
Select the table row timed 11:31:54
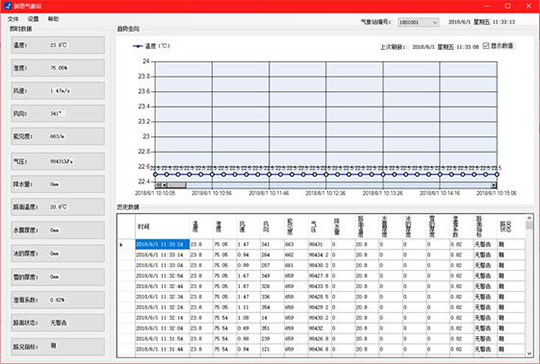coord(322,339)
